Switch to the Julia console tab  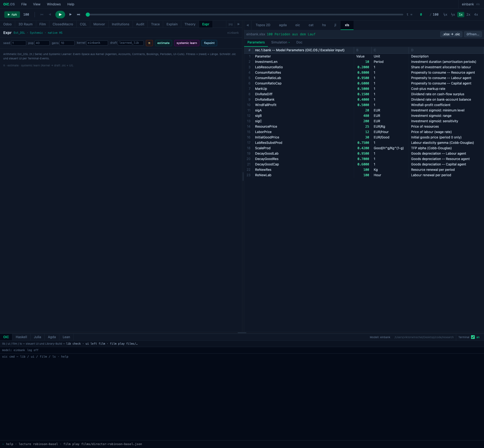[38, 337]
